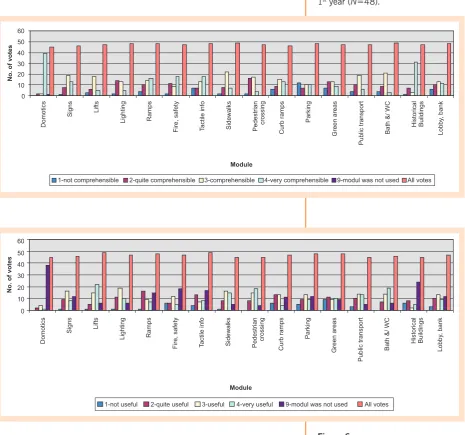The height and width of the screenshot is (435, 465).
Task: Click 'Lifts' axis label in comprehensibility chart
Action: (x=96, y=107)
